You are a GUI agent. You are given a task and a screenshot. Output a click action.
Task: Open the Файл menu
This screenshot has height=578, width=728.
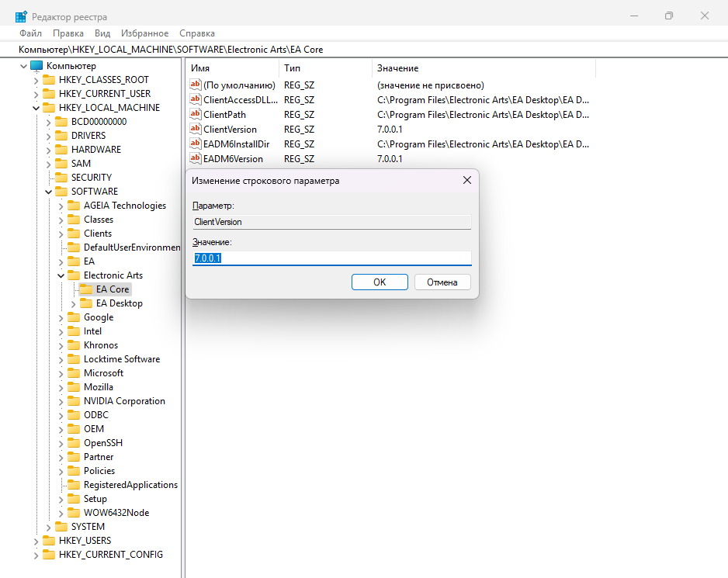[x=30, y=33]
